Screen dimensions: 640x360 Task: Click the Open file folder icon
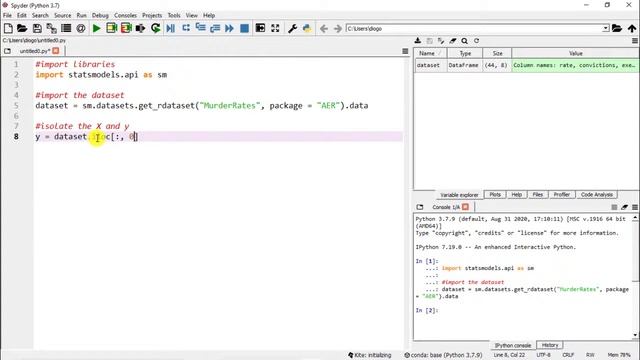pyautogui.click(x=22, y=28)
